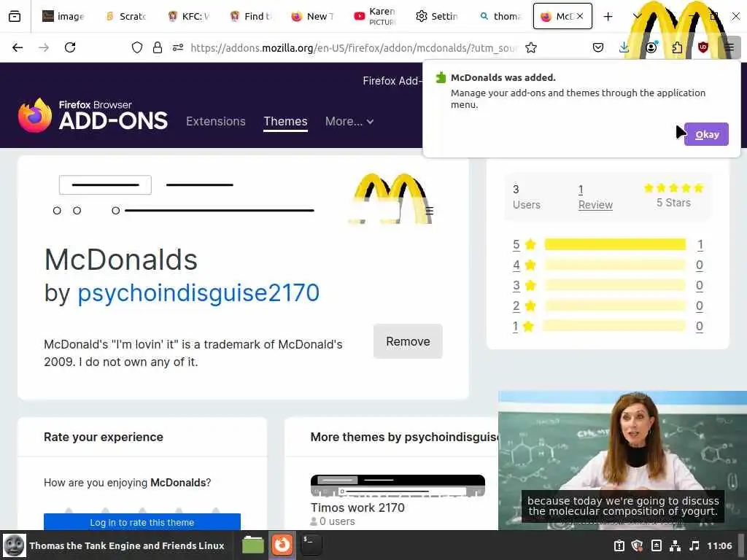Viewport: 747px width, 560px height.
Task: Remove the McDonalds theme
Action: point(408,341)
